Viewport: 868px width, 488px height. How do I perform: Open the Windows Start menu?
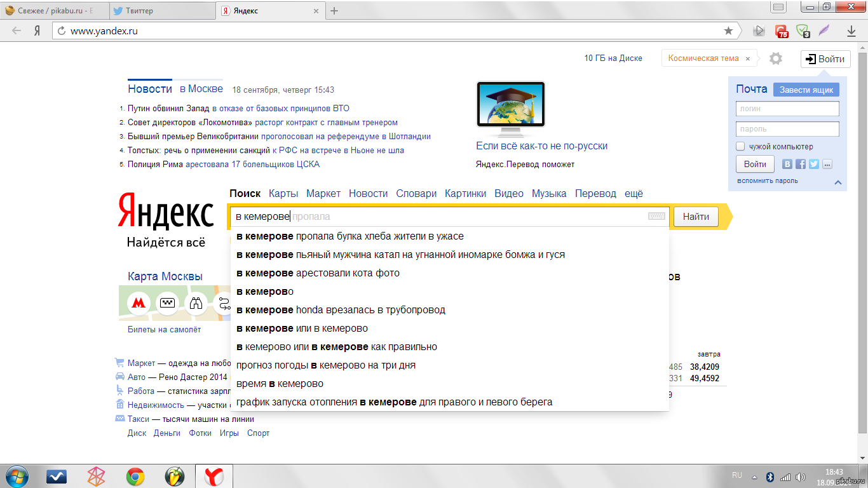point(17,476)
